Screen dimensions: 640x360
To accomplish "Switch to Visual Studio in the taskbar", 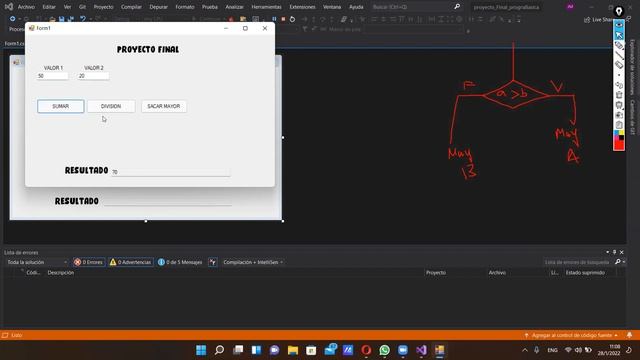I will coord(421,350).
